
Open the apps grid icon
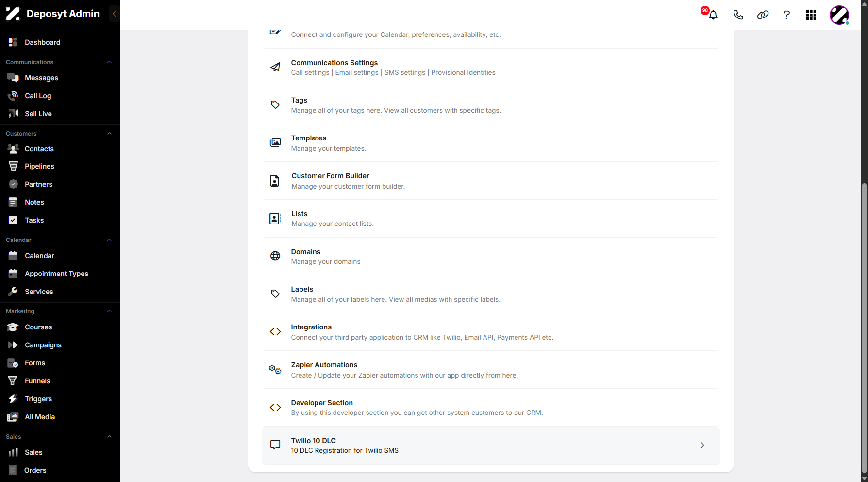point(811,15)
